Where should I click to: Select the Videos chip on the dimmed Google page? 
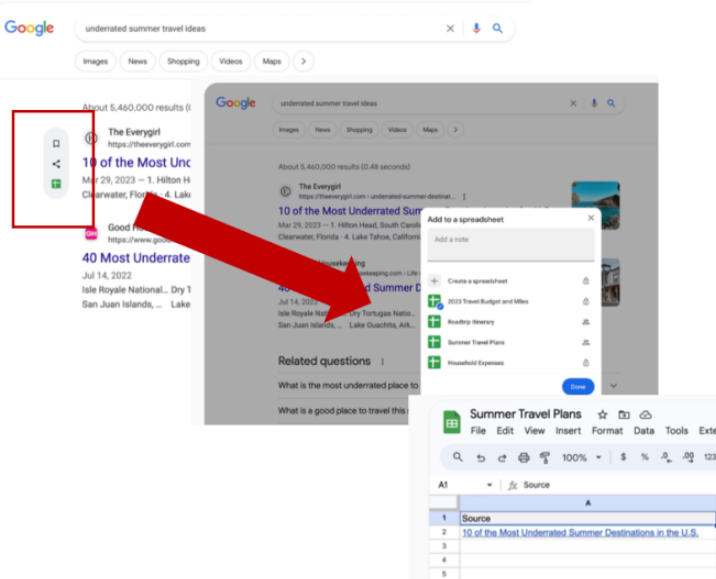397,130
